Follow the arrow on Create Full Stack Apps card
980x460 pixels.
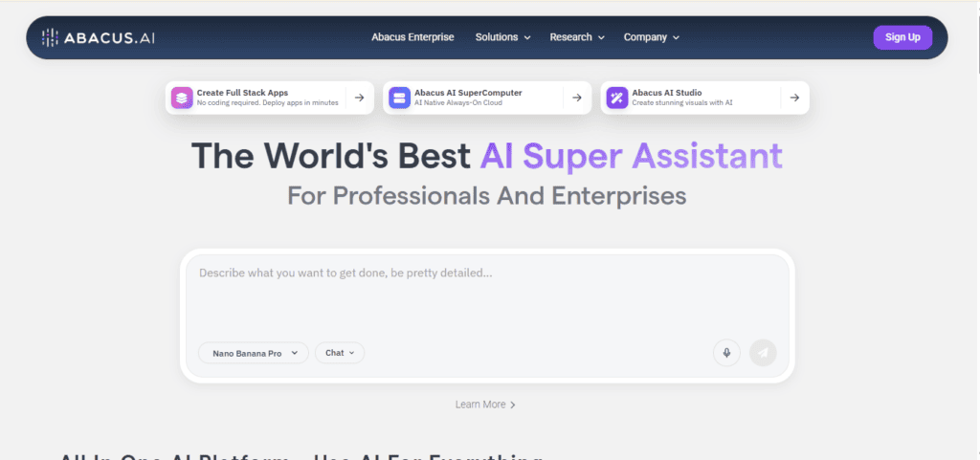point(360,98)
